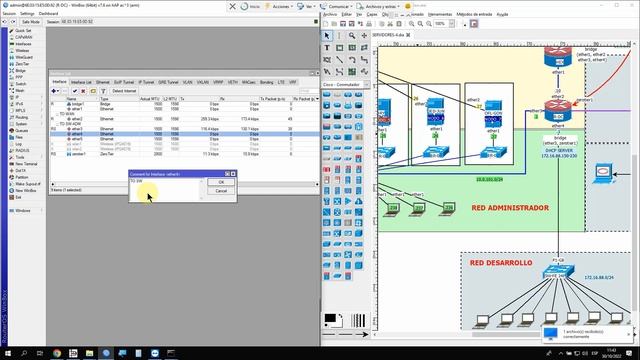Click the filter (funnel) toolbar icon
The width and height of the screenshot is (640, 360).
[103, 91]
